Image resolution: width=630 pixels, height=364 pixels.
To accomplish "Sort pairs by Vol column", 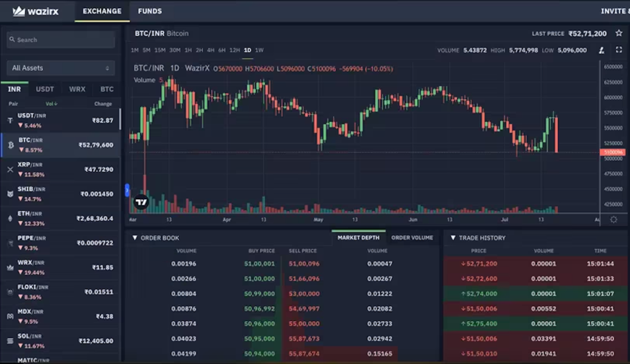I will [x=52, y=104].
